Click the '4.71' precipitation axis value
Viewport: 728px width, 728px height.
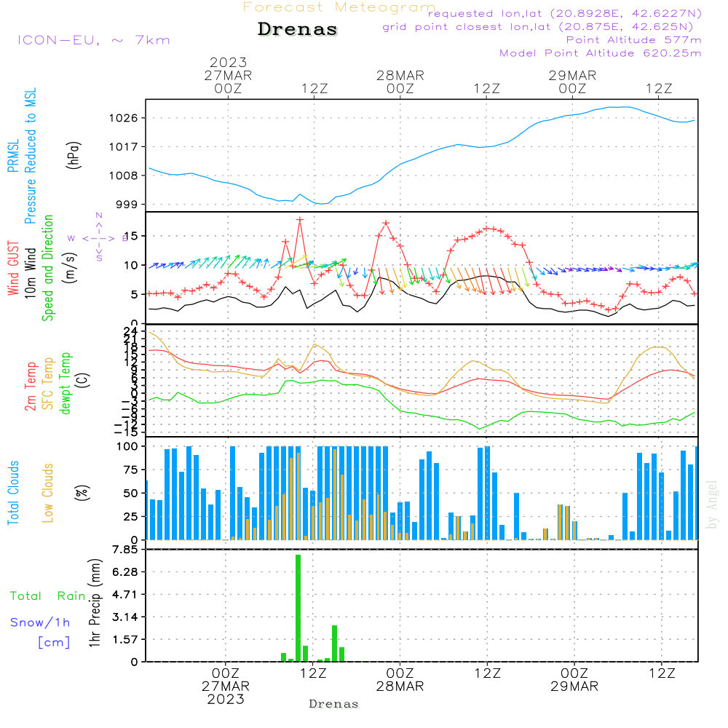125,595
